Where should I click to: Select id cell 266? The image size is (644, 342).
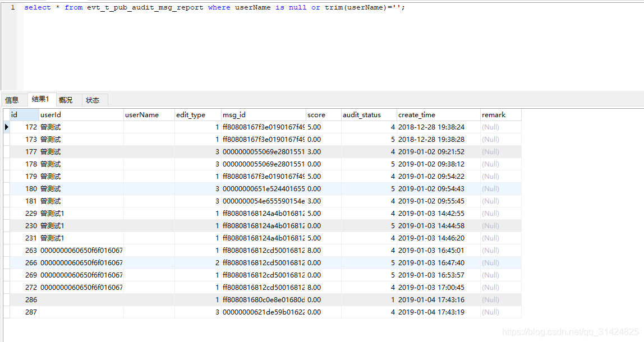coord(24,263)
